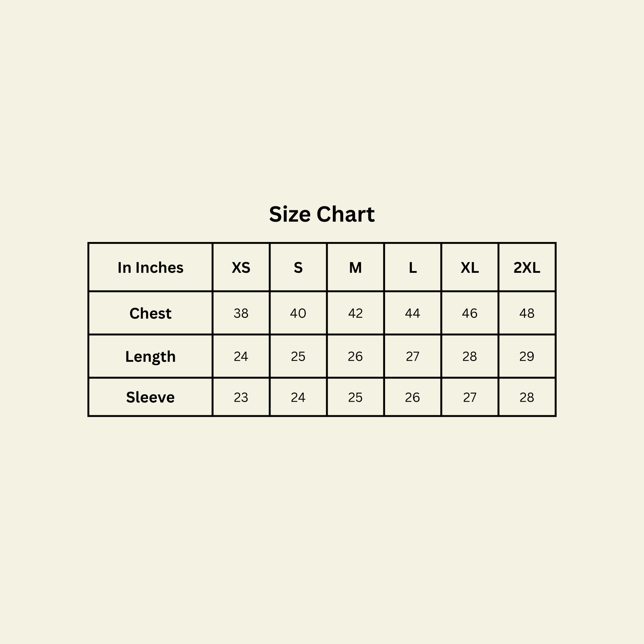Image resolution: width=644 pixels, height=644 pixels.
Task: Click the XL column header
Action: point(470,267)
